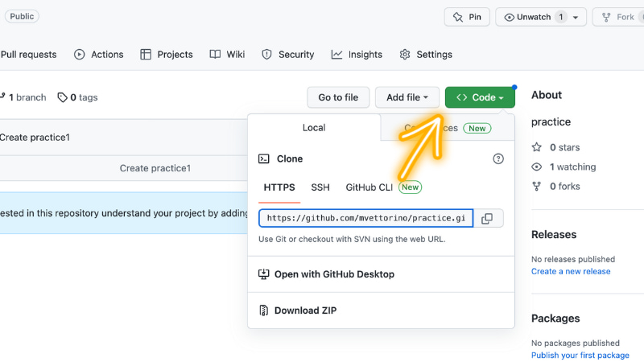
Task: Click the help question mark icon beside Clone
Action: (497, 159)
